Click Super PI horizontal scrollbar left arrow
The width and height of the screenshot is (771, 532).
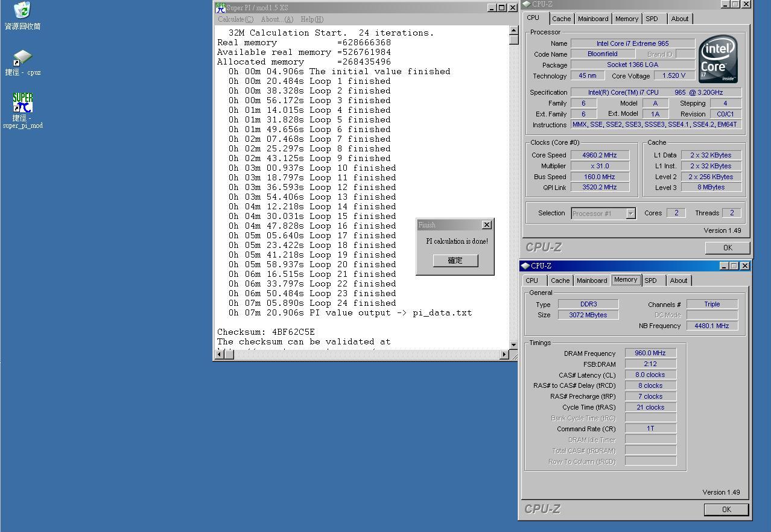pos(220,354)
